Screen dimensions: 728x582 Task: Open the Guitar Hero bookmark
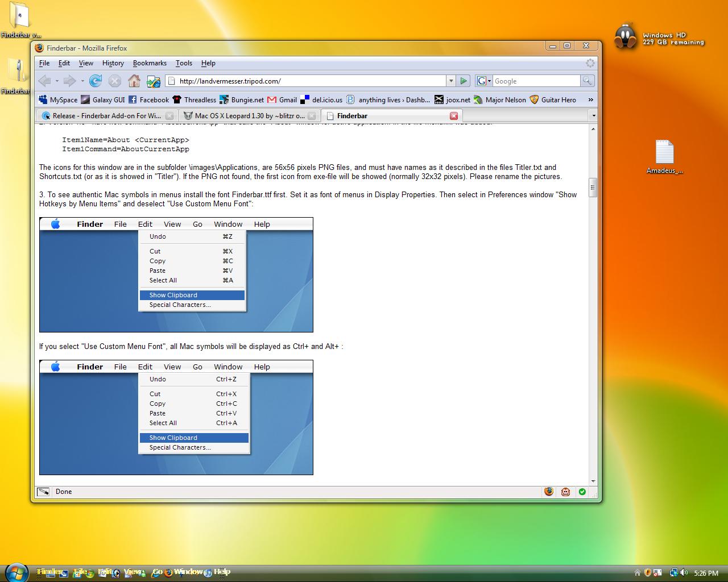[x=553, y=99]
